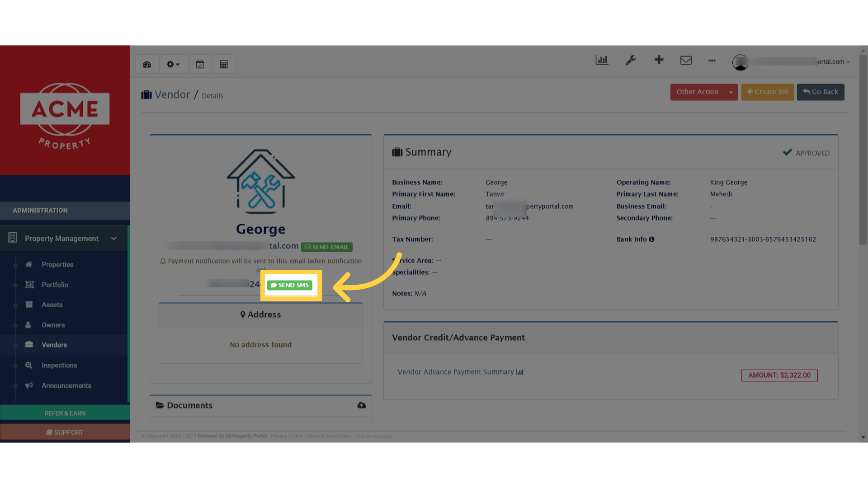The height and width of the screenshot is (488, 868).
Task: Expand the gear settings dropdown
Action: [x=173, y=64]
